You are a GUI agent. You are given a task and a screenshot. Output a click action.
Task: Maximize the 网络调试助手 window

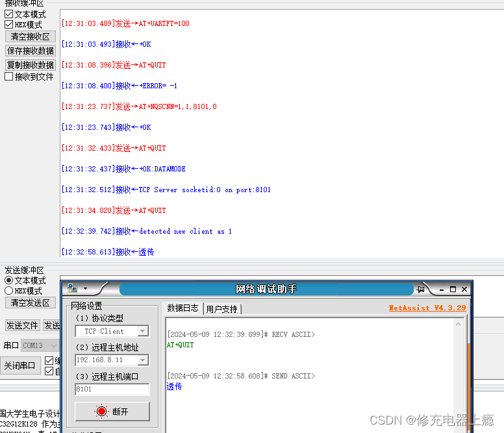453,290
